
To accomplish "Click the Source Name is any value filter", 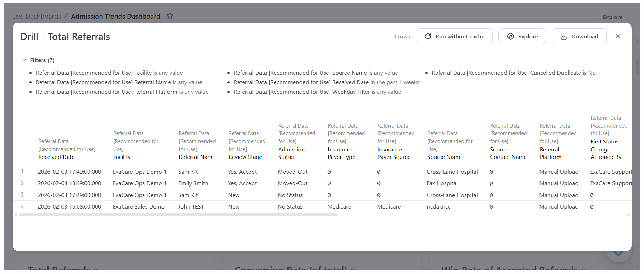I will [316, 73].
